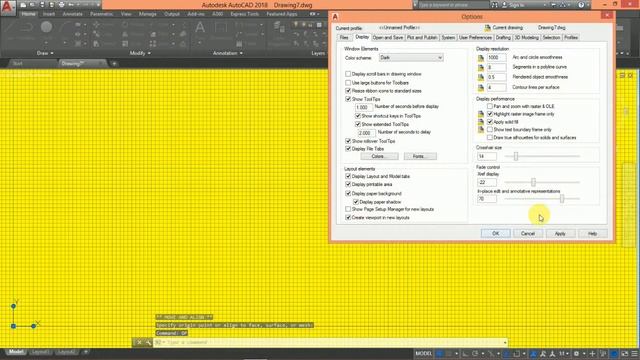Uncheck Display File Tabs
The image size is (640, 360).
tap(348, 149)
